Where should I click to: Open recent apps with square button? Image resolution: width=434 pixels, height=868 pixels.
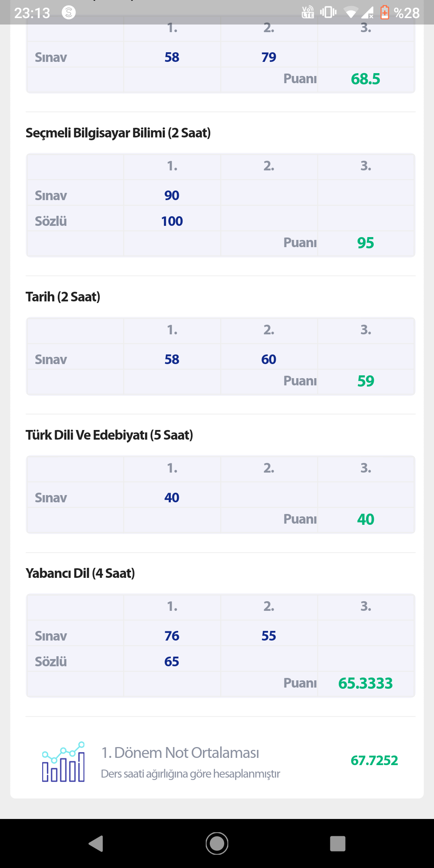tap(338, 843)
